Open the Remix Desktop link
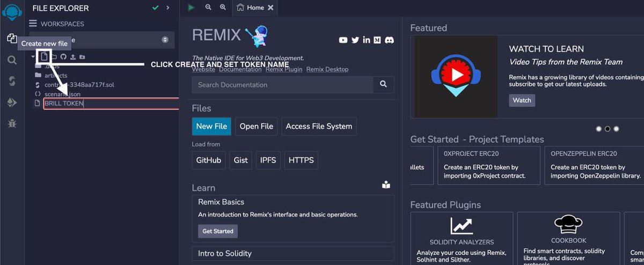The width and height of the screenshot is (644, 265). (x=327, y=69)
